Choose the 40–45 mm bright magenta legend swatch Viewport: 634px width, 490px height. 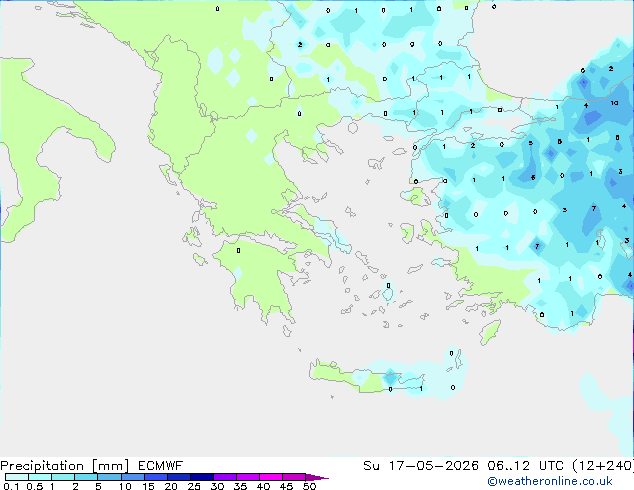tap(271, 477)
